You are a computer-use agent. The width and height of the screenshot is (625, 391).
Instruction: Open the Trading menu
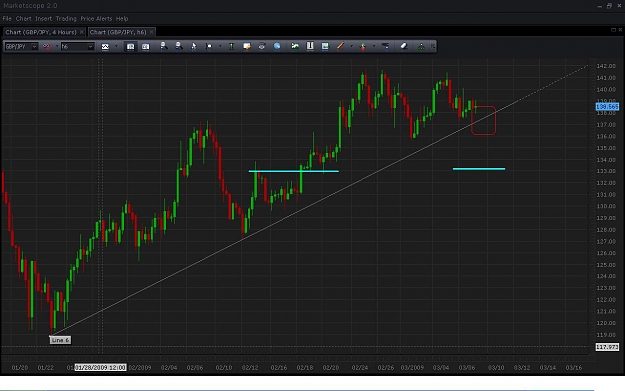pyautogui.click(x=66, y=19)
